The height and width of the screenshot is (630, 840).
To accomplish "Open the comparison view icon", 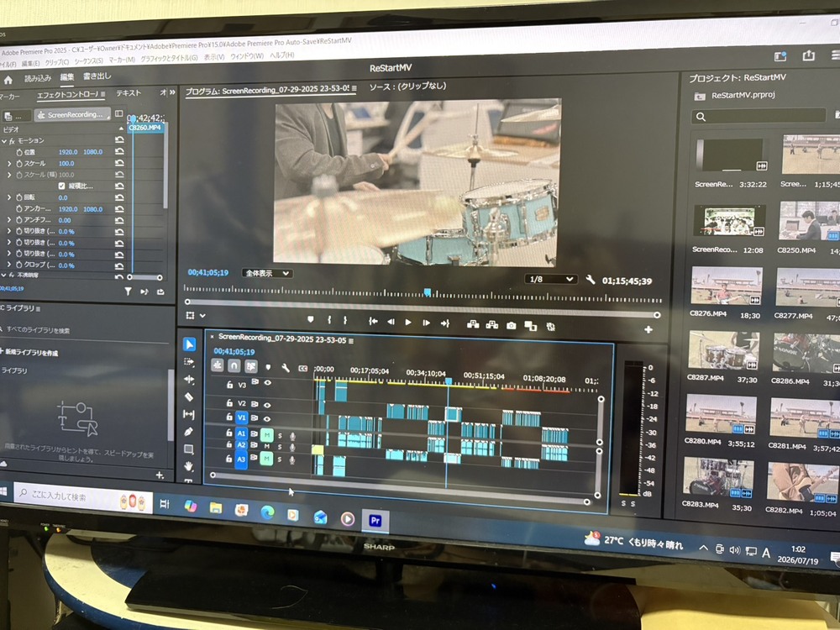I will point(530,326).
